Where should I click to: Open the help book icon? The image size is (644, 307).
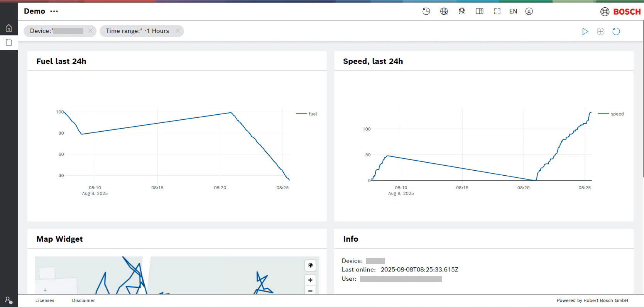[x=479, y=11]
